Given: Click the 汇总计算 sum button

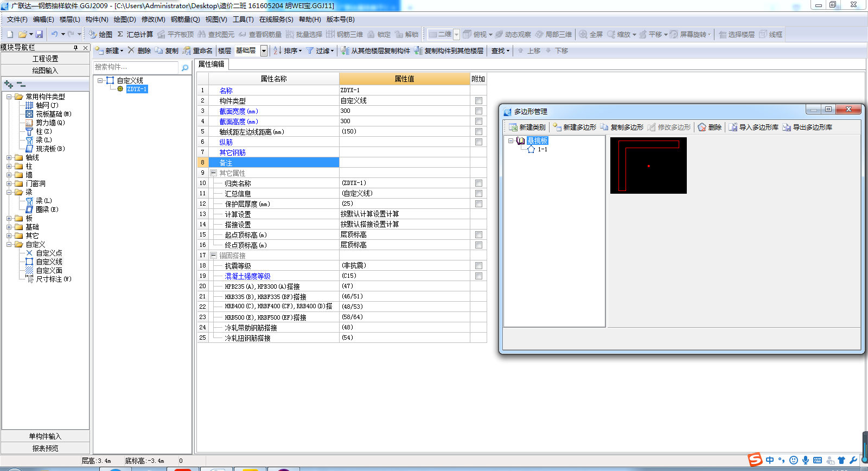Looking at the screenshot, I should (135, 34).
